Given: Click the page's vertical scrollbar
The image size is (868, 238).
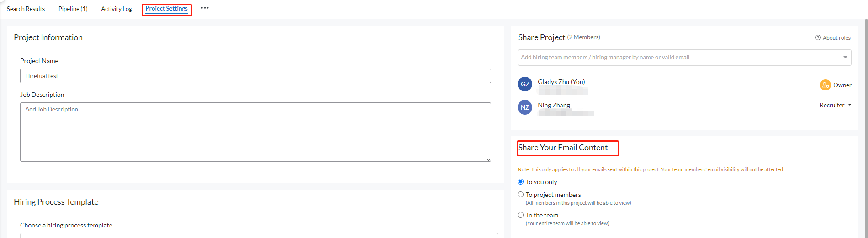Looking at the screenshot, I should point(866,128).
